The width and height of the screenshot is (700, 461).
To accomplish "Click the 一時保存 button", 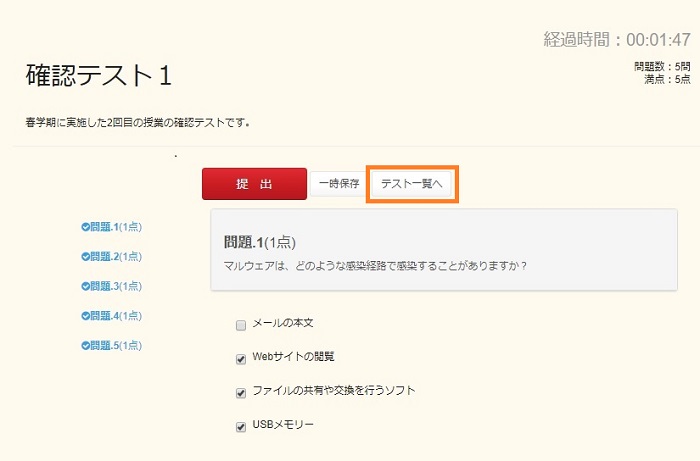I will point(339,184).
